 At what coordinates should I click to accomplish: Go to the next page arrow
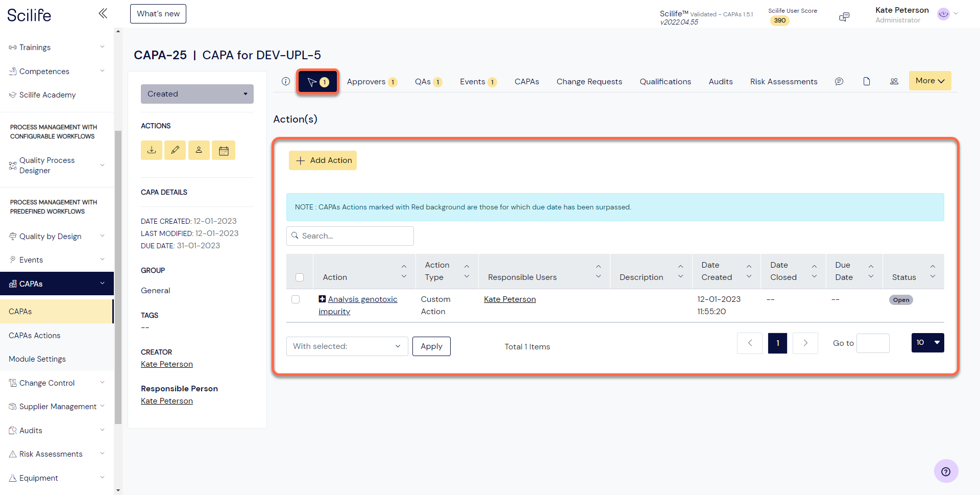pyautogui.click(x=805, y=343)
